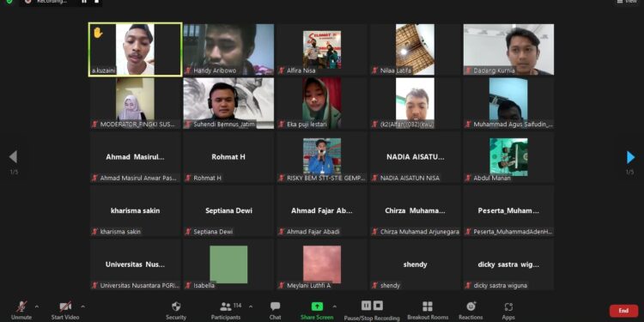Select Muhammad Agus Saifudin's video tile
Screen dimensions: 644x322
tap(508, 103)
